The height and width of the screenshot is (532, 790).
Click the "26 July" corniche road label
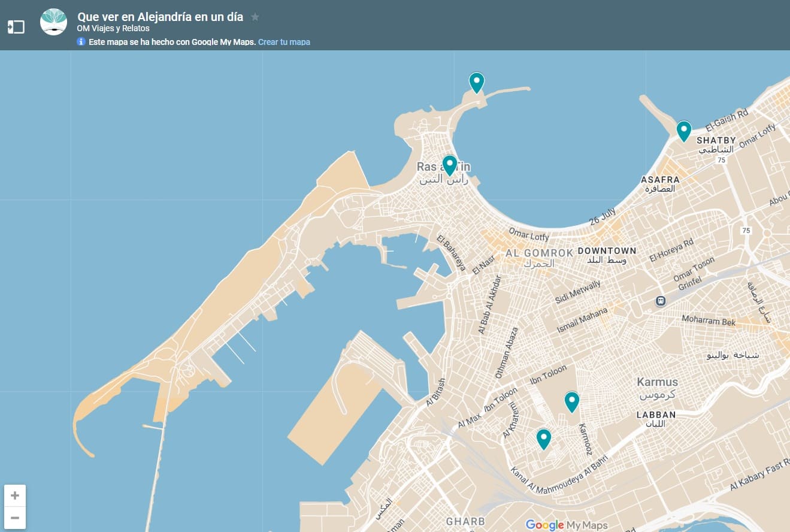pyautogui.click(x=602, y=217)
